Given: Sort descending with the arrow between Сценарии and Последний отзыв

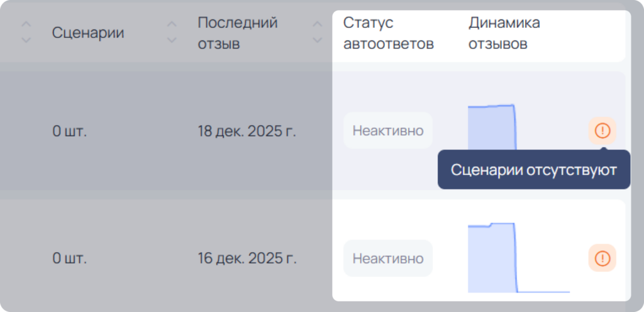Looking at the screenshot, I should pyautogui.click(x=172, y=40).
